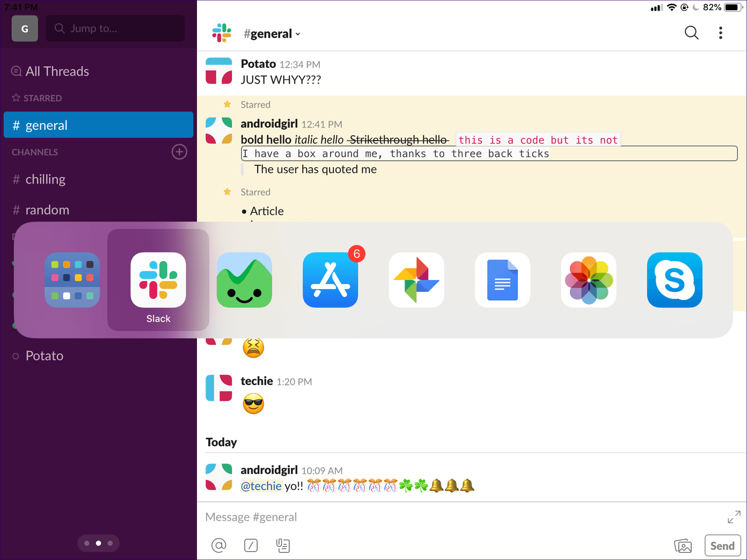747x560 pixels.
Task: Expand the #general channel dropdown
Action: [272, 34]
